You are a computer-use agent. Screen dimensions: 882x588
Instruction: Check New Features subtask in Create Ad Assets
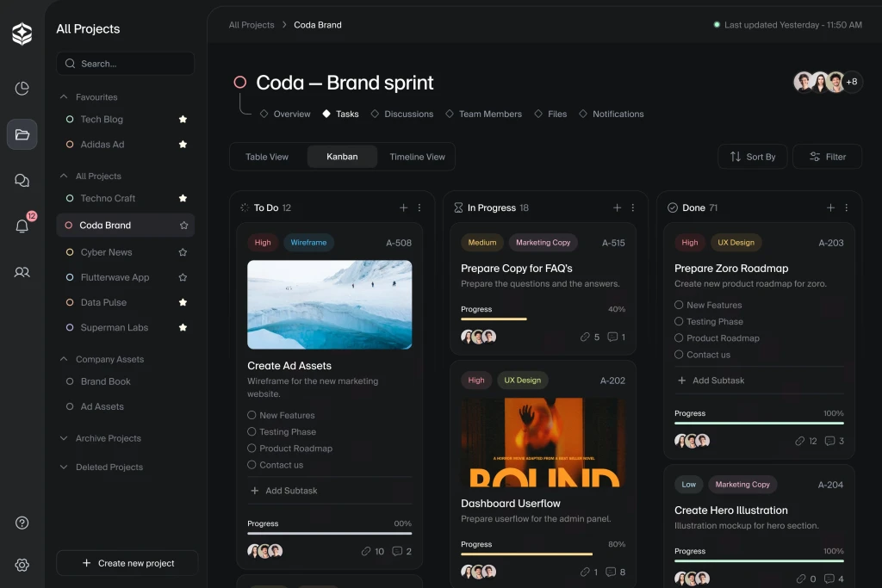tap(252, 415)
